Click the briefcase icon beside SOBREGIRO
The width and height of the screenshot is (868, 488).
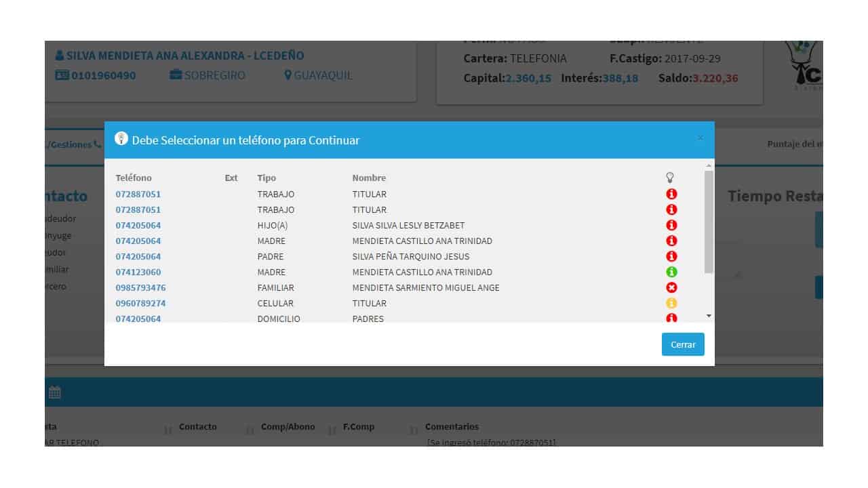click(x=176, y=75)
